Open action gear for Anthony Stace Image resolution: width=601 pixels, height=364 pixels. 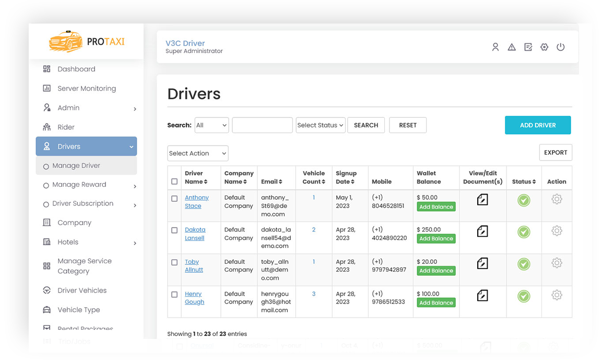click(557, 199)
